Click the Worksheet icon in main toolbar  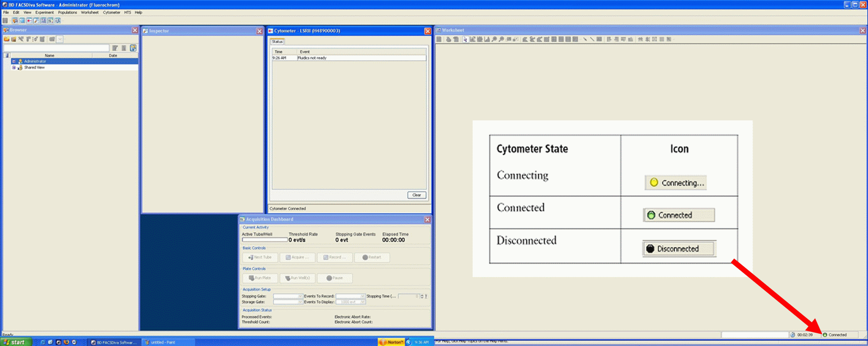click(x=44, y=21)
